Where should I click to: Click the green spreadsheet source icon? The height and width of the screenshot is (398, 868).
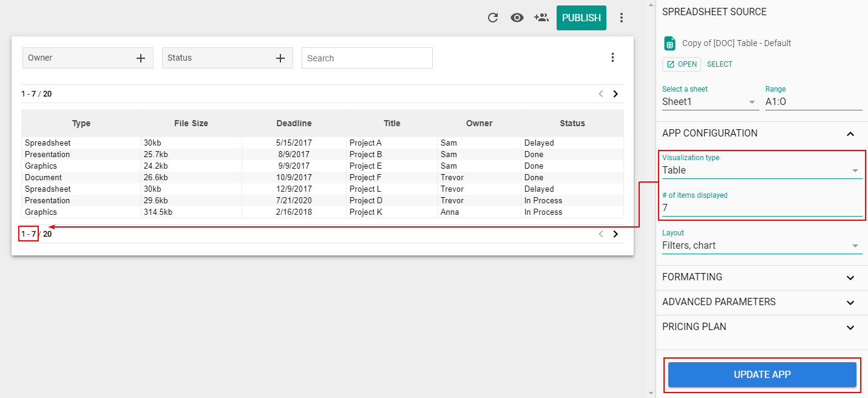669,43
